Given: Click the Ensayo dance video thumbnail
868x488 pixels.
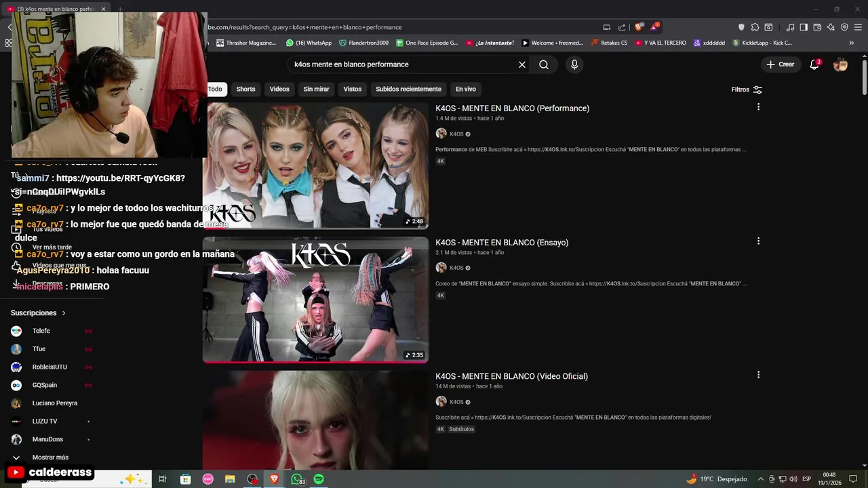Looking at the screenshot, I should (315, 300).
